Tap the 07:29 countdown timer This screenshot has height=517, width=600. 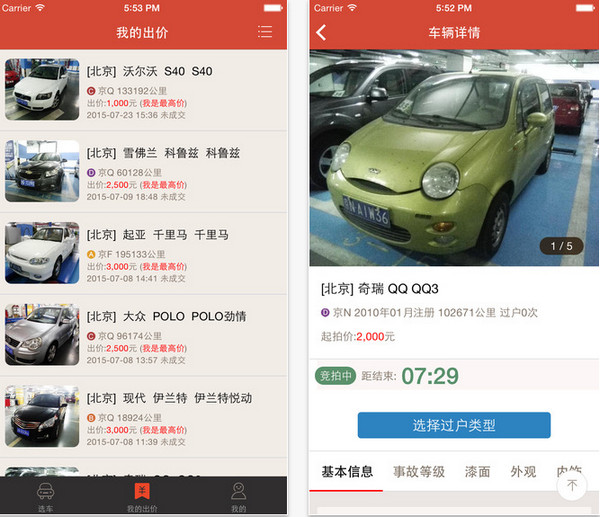point(430,376)
